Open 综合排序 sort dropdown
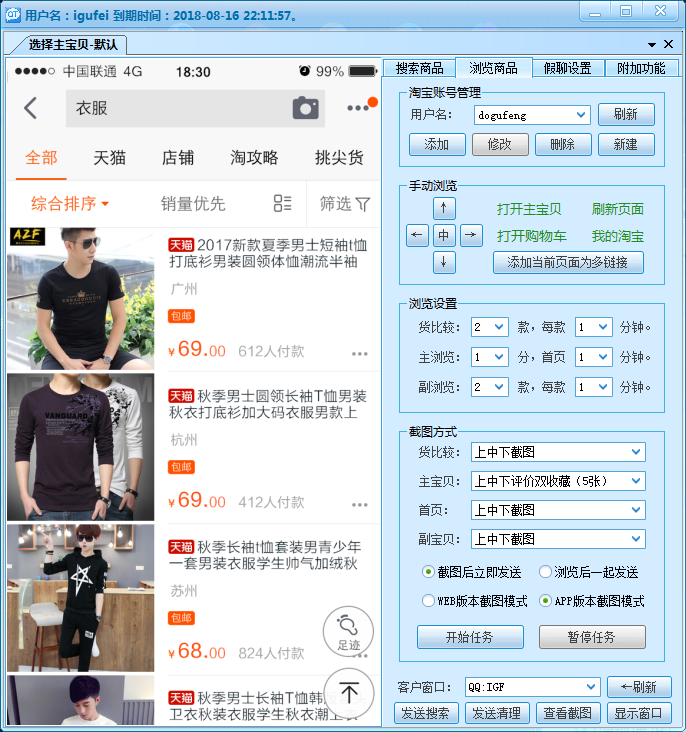686x732 pixels. [x=69, y=204]
